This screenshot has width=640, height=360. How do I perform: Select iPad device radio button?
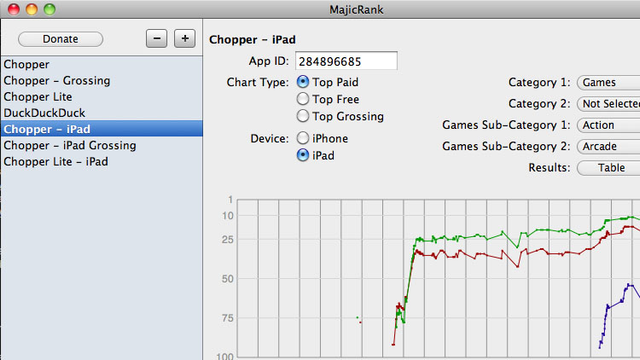(x=302, y=155)
